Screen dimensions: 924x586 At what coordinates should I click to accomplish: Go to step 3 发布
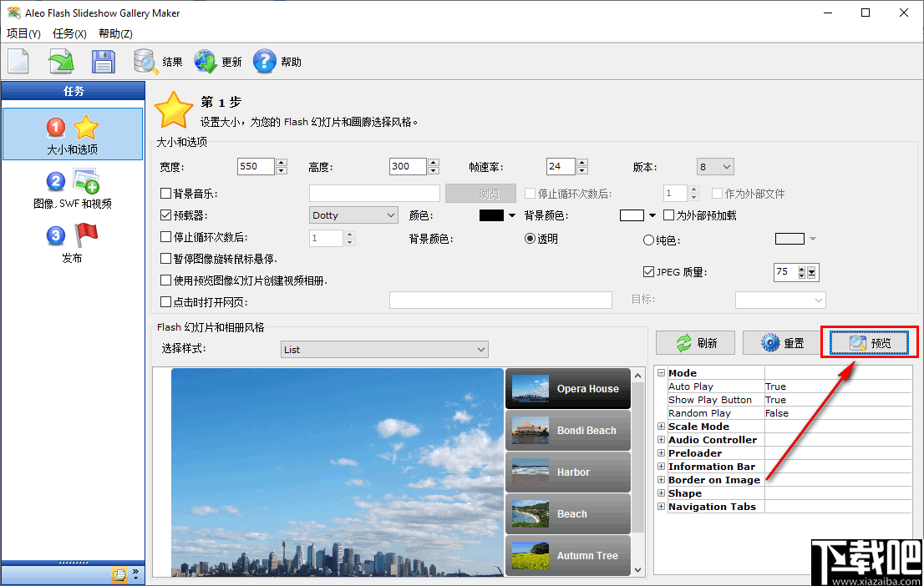click(x=73, y=243)
